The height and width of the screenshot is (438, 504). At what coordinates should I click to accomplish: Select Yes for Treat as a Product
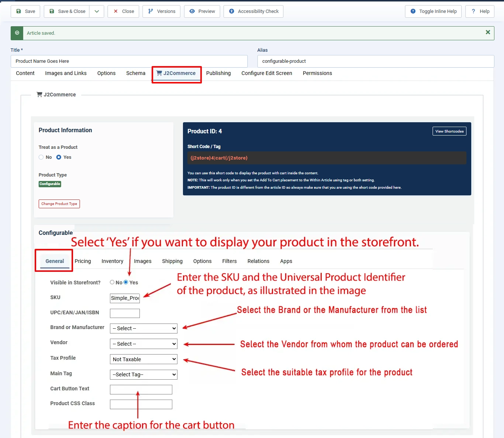point(59,157)
